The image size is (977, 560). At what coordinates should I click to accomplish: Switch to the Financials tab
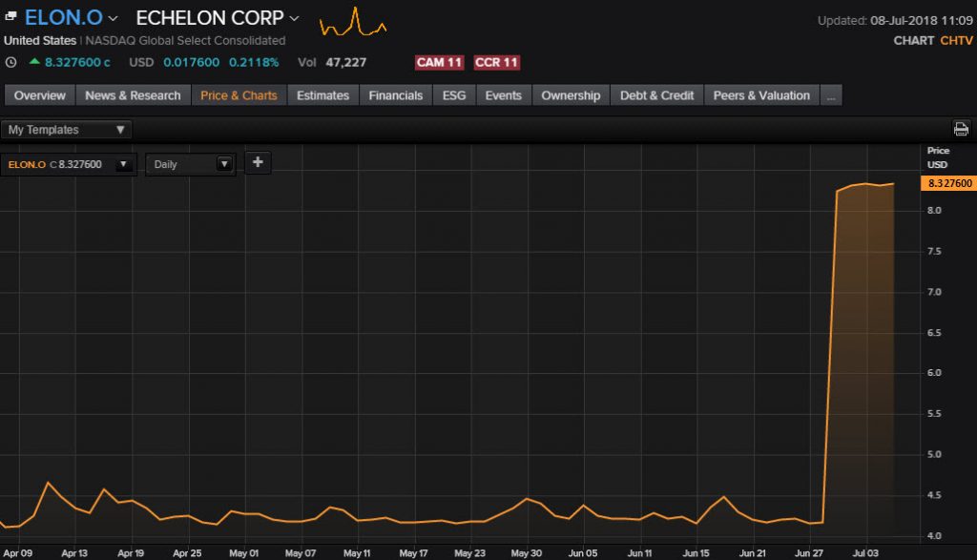coord(395,94)
